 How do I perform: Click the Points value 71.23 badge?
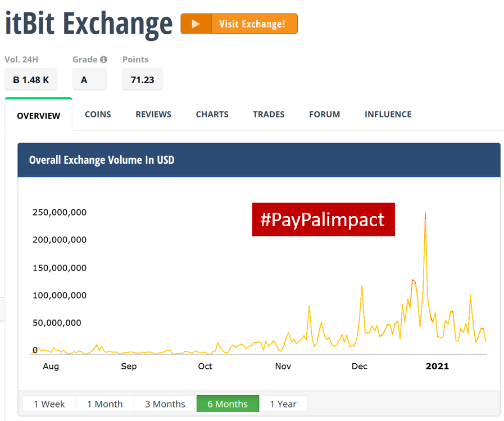coord(142,79)
